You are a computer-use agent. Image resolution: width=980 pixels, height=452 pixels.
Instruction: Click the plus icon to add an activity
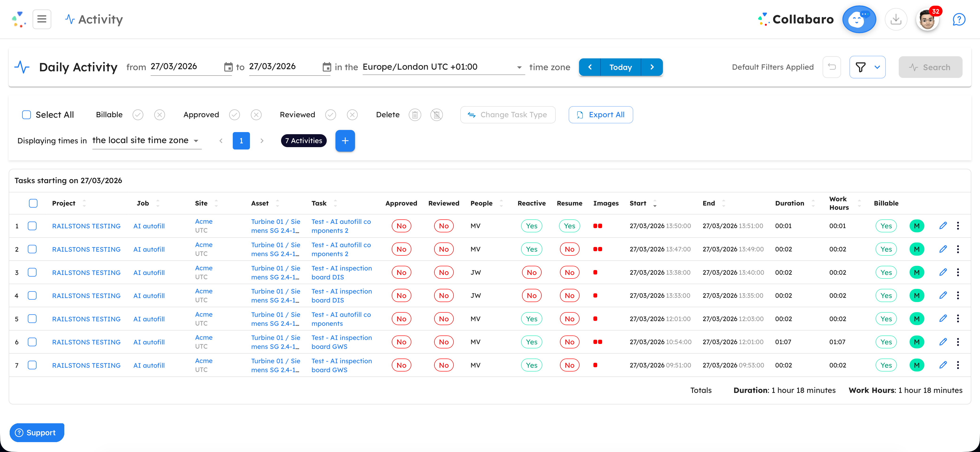tap(345, 141)
